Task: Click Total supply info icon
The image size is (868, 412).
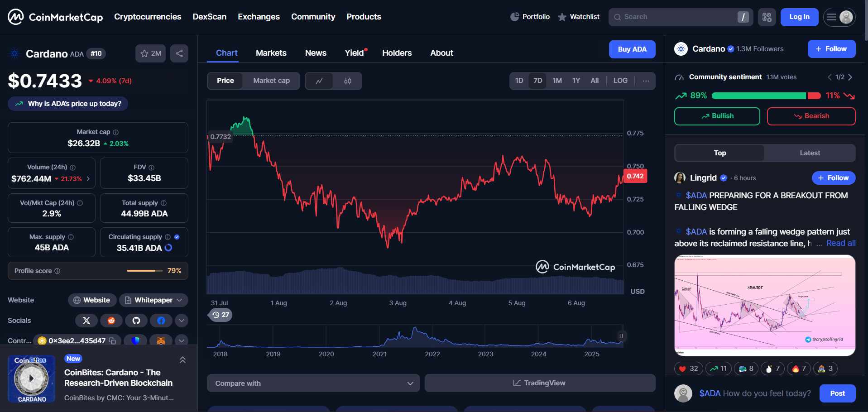Action: click(x=163, y=203)
